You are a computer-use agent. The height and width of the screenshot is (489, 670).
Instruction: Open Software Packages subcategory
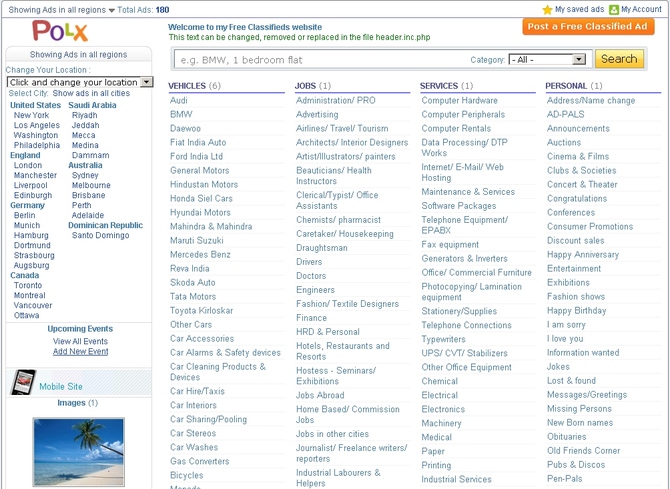click(458, 206)
